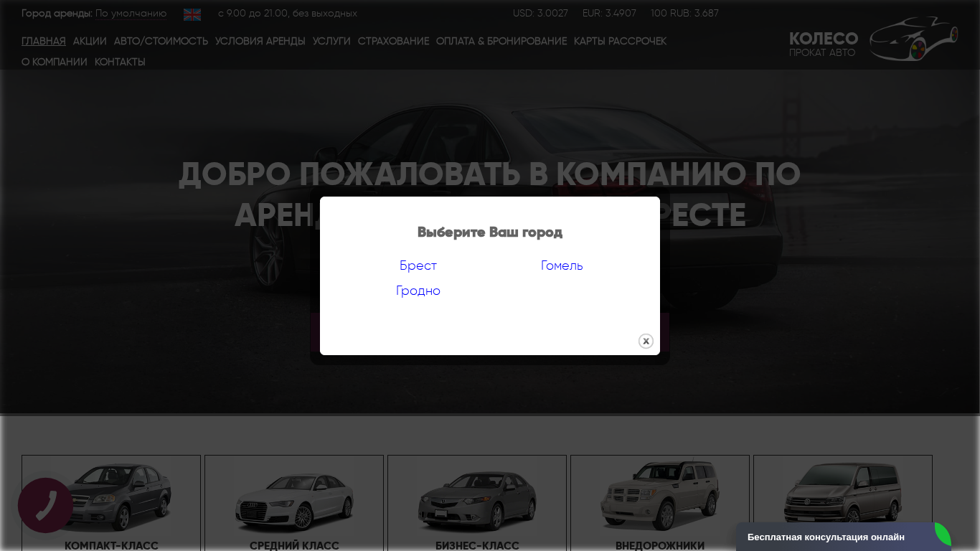Open the Страхование menu item
The image size is (980, 551).
click(393, 41)
